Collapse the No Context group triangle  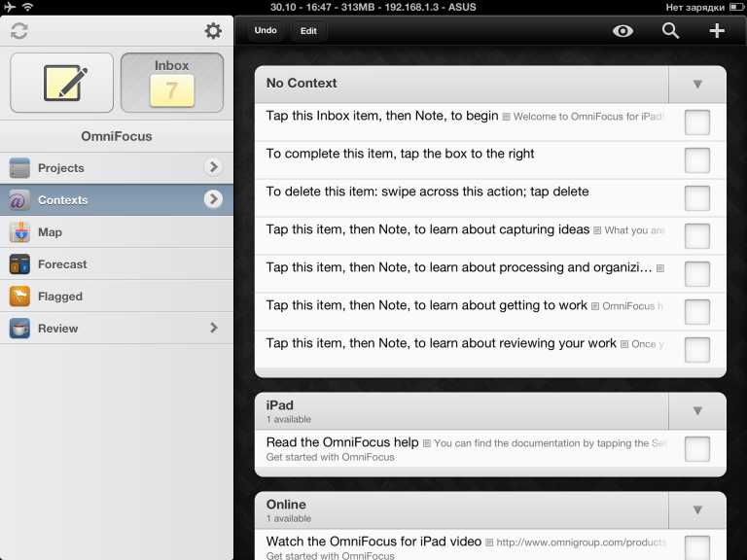(x=697, y=85)
